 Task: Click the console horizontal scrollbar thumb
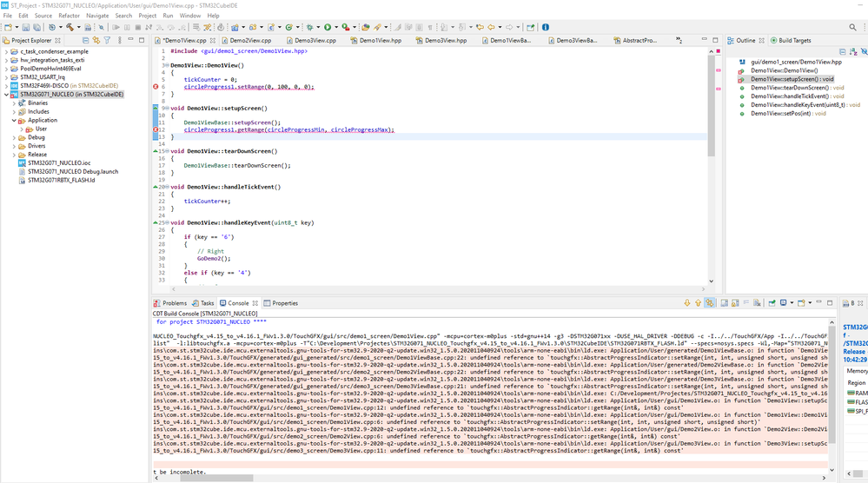[216, 478]
